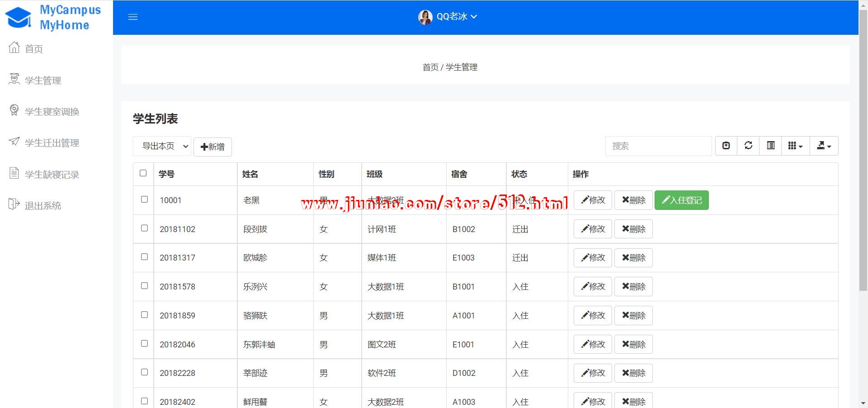
Task: Open the export data format dropdown
Action: [824, 146]
